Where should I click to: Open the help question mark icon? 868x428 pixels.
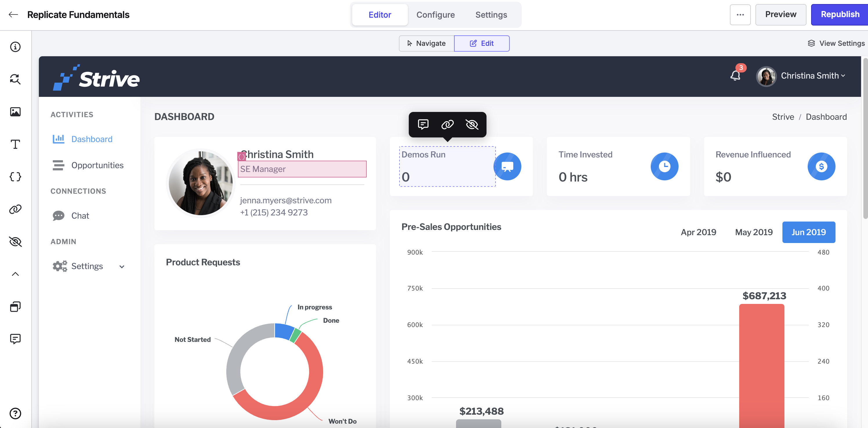click(x=15, y=413)
